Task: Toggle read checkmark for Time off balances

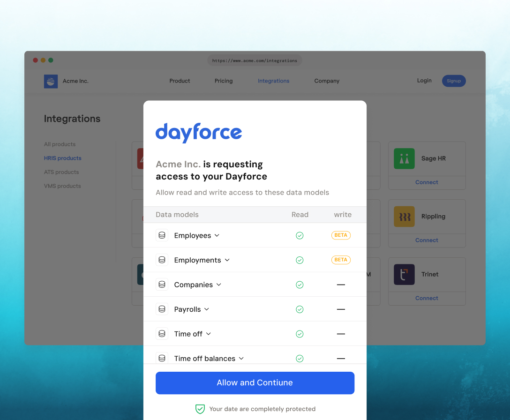Action: point(300,359)
